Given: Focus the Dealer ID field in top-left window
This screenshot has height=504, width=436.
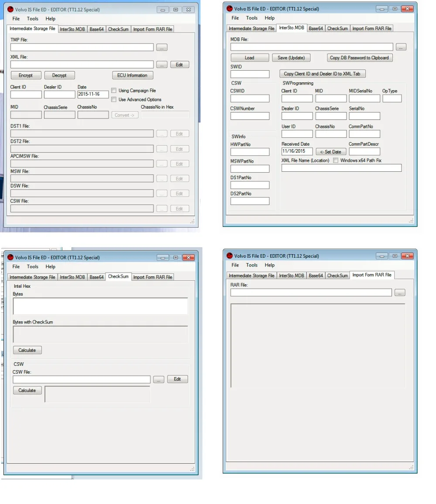Looking at the screenshot, I should [59, 95].
